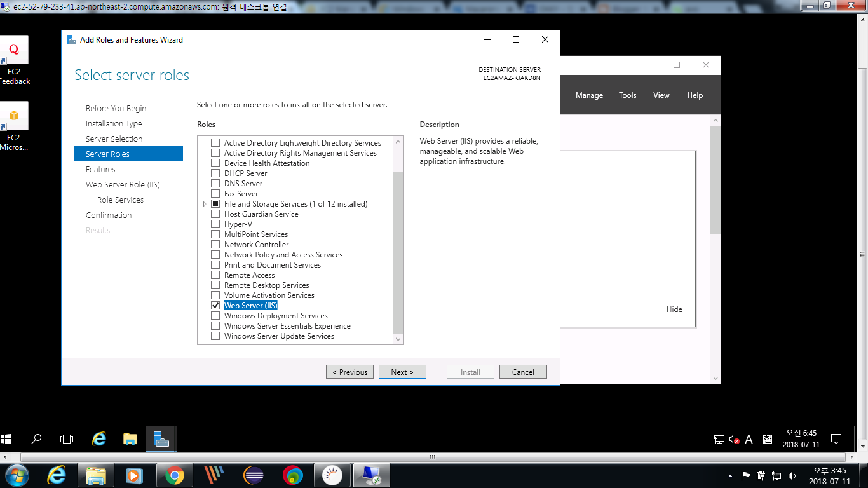Click the Korean IME mode indicator
The height and width of the screenshot is (488, 868).
click(767, 439)
